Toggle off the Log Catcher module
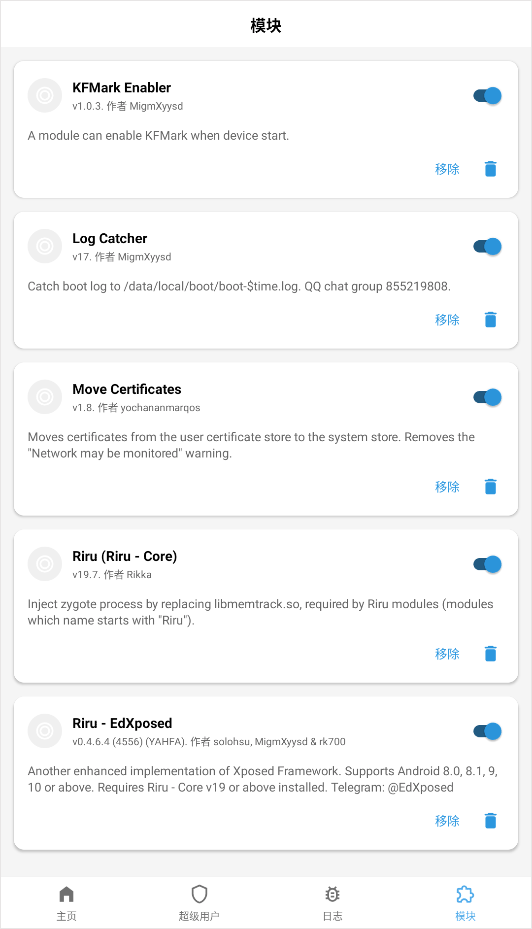The image size is (532, 929). point(488,246)
